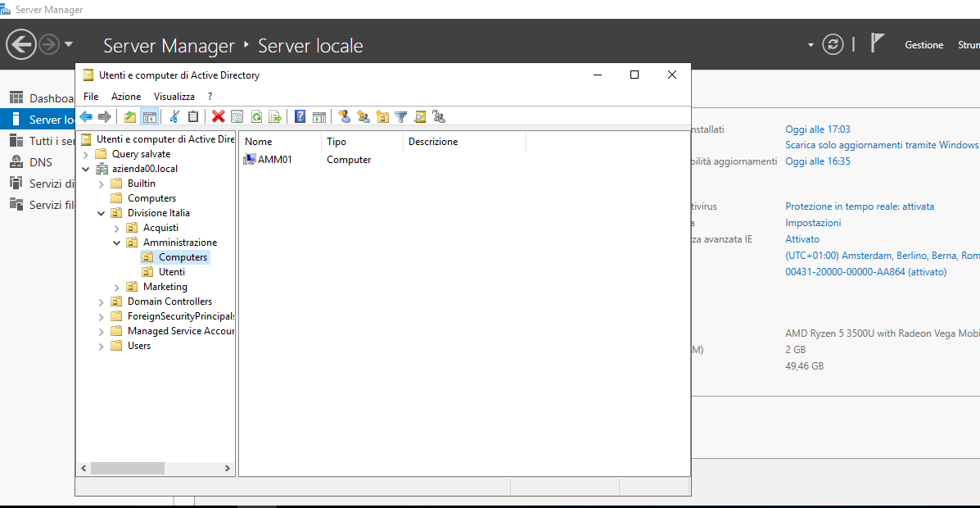980x508 pixels.
Task: Open Server Manager's Gestione menu
Action: click(924, 44)
